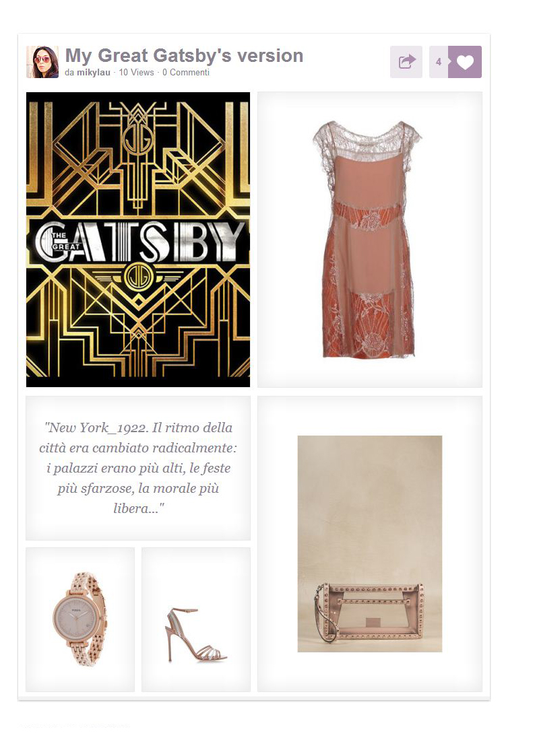Viewport: 535px width, 756px height.
Task: Click the JG monogram atop the poster
Action: point(138,139)
